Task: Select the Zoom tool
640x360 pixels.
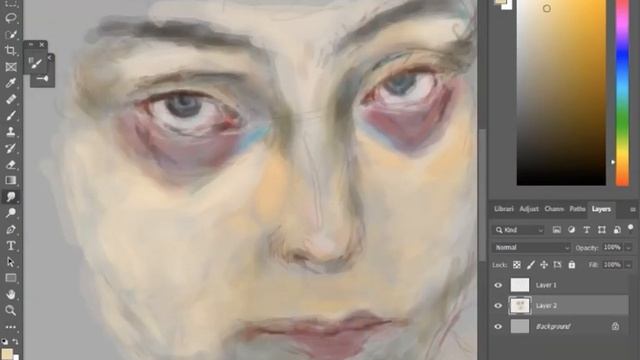Action: pos(11,310)
